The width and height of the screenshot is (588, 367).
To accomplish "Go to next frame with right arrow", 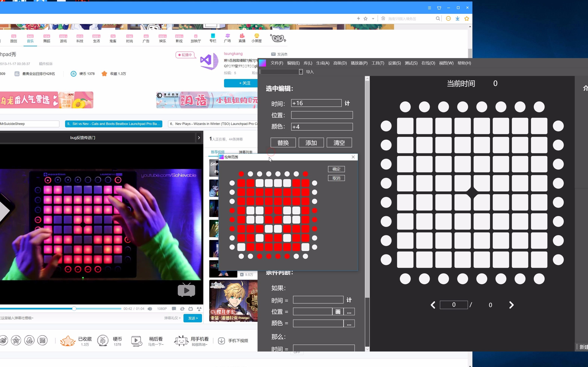I will [x=511, y=305].
